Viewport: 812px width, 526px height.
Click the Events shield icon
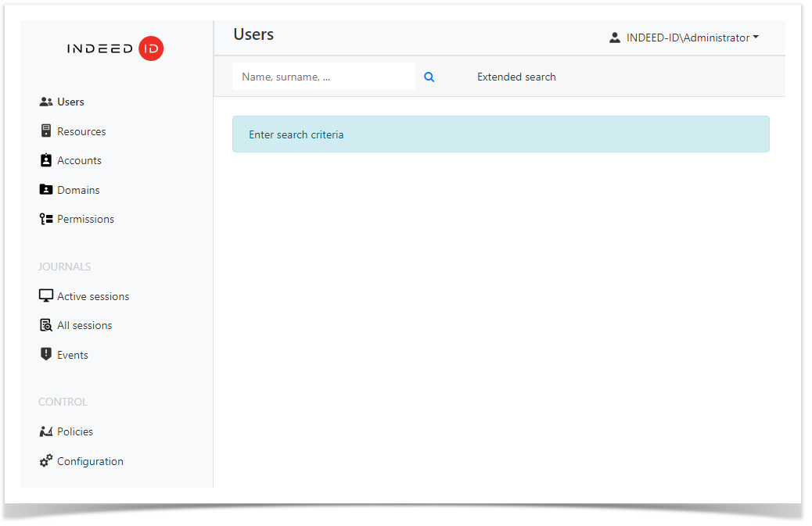45,354
